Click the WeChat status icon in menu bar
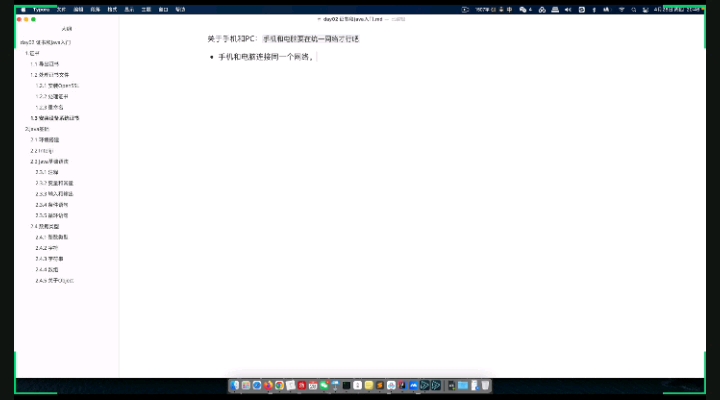720x400 pixels. (523, 10)
